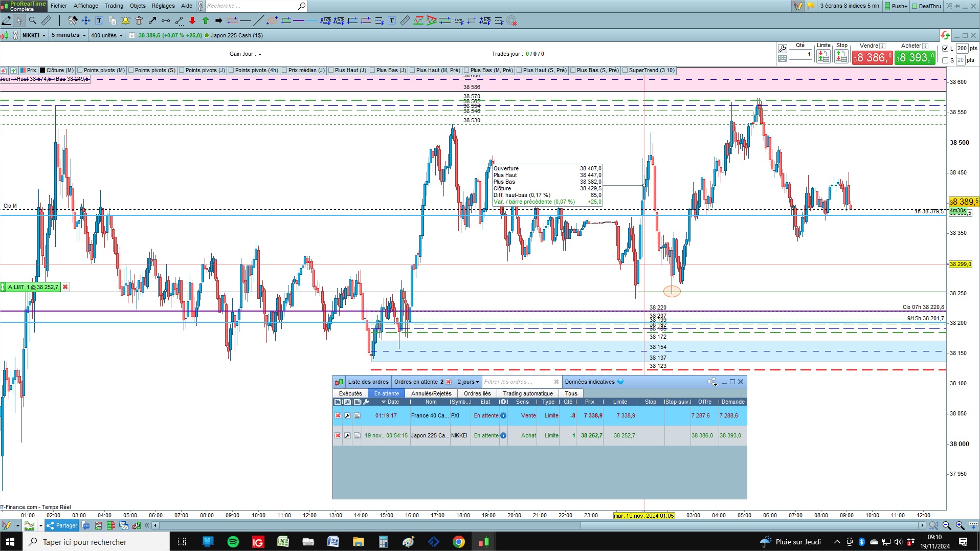Image resolution: width=980 pixels, height=551 pixels.
Task: Place a Stop order via its icon
Action: coord(841,56)
